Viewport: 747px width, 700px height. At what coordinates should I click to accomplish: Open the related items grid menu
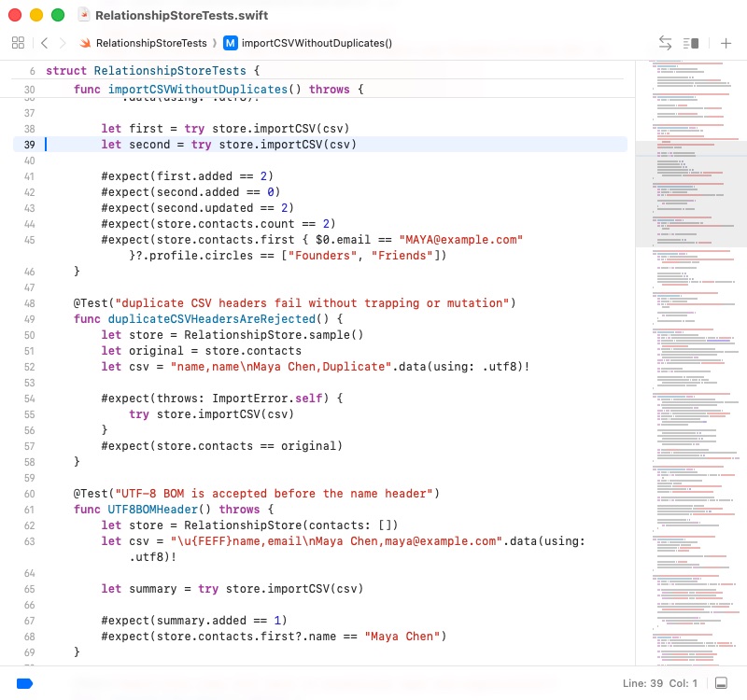pyautogui.click(x=18, y=43)
